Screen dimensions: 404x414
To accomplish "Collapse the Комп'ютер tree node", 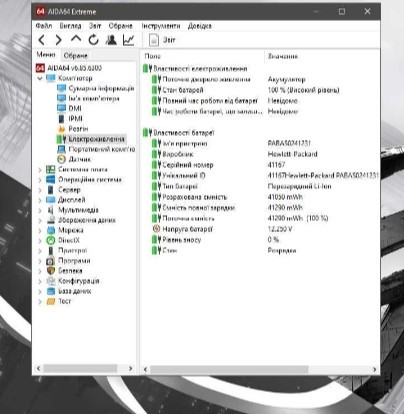I will coord(40,78).
